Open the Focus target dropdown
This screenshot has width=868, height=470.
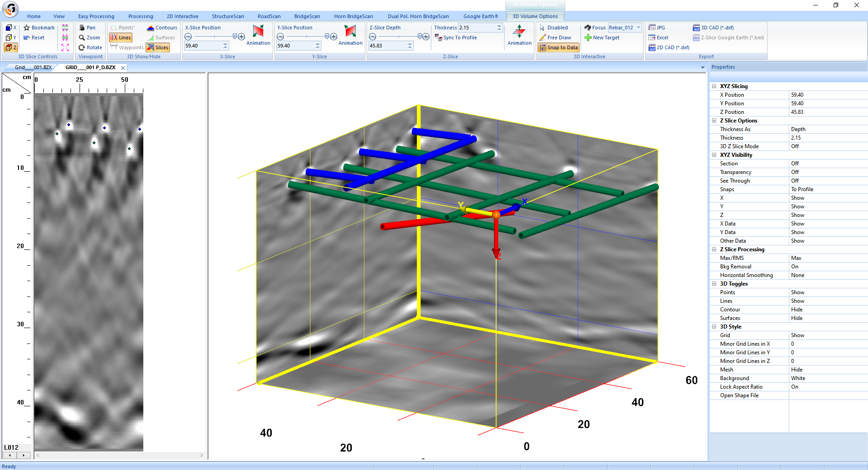click(639, 27)
